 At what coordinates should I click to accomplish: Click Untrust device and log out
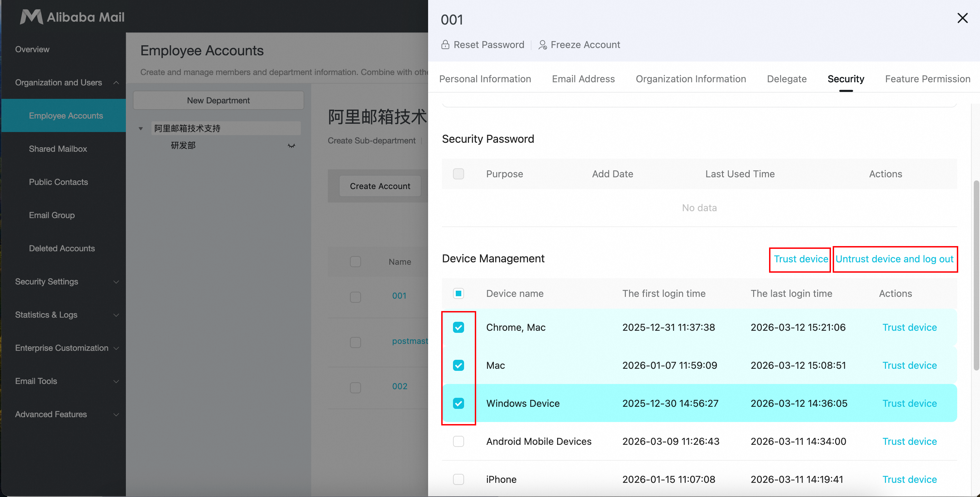tap(894, 259)
